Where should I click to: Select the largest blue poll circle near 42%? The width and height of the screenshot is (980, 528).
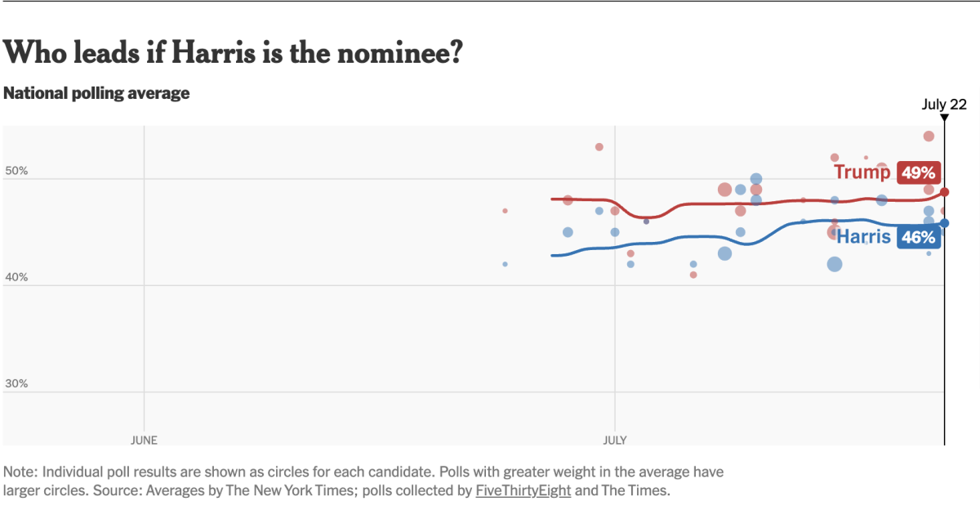(834, 264)
